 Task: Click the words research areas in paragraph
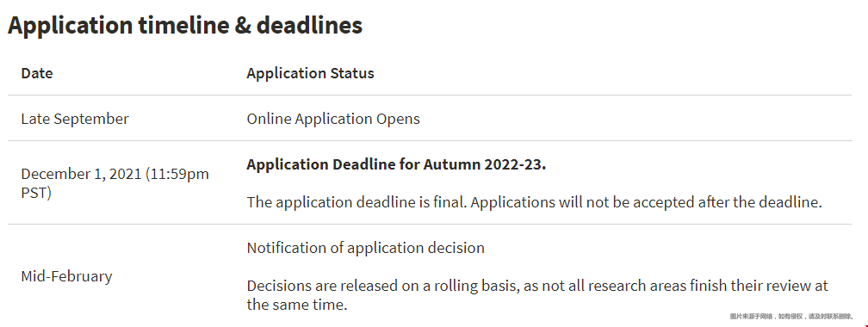pyautogui.click(x=633, y=286)
